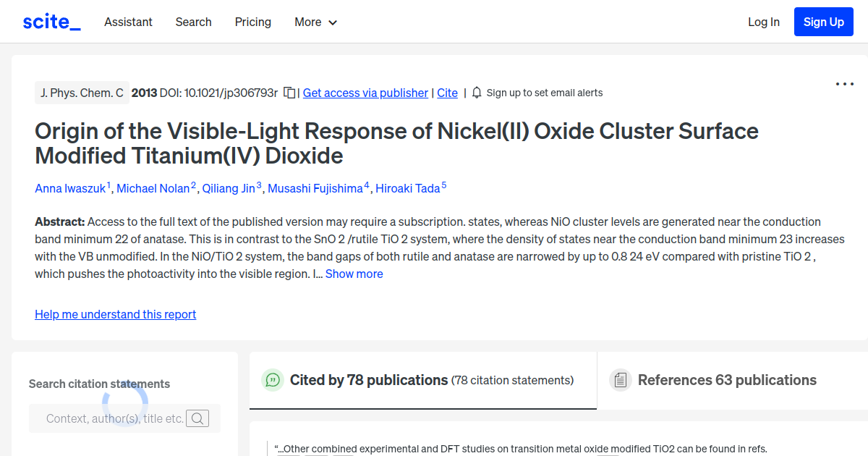The width and height of the screenshot is (868, 456).
Task: Click the citation statements search input field
Action: point(109,418)
